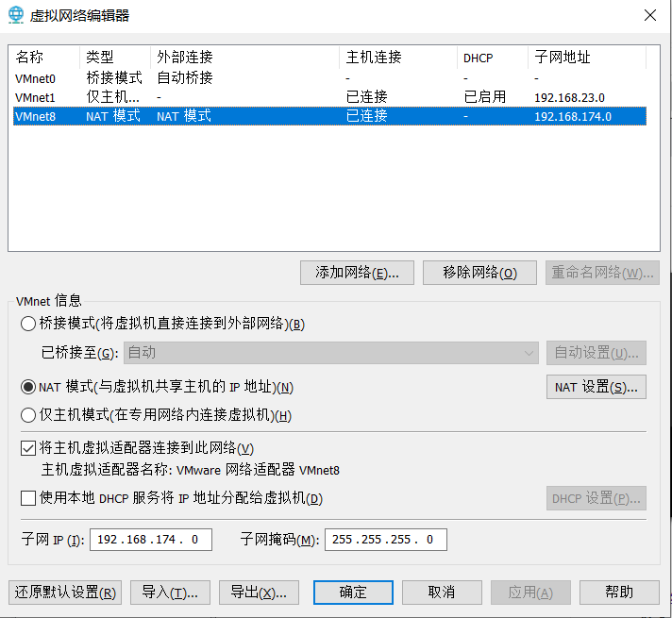The image size is (672, 618).
Task: Click the 应用(A) button
Action: click(530, 593)
